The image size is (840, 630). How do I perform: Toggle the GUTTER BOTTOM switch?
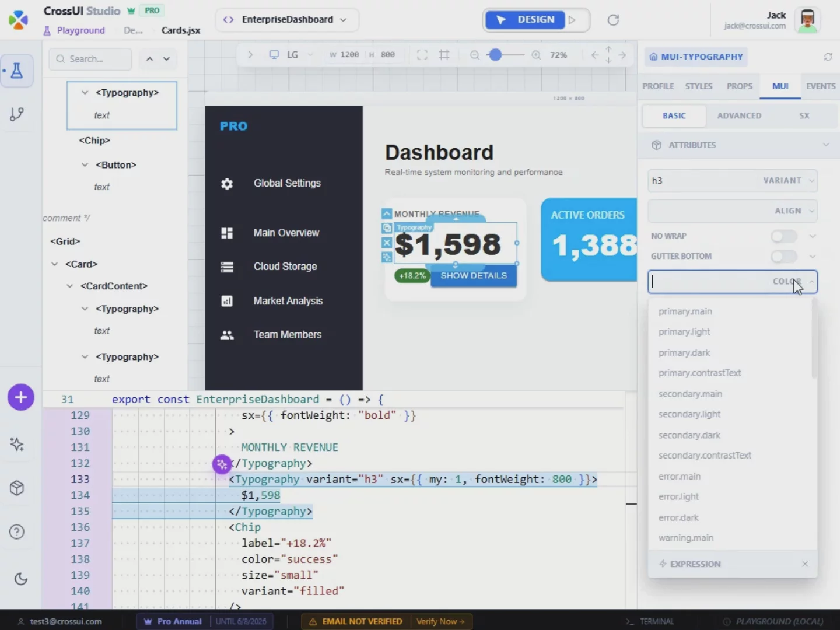point(784,256)
